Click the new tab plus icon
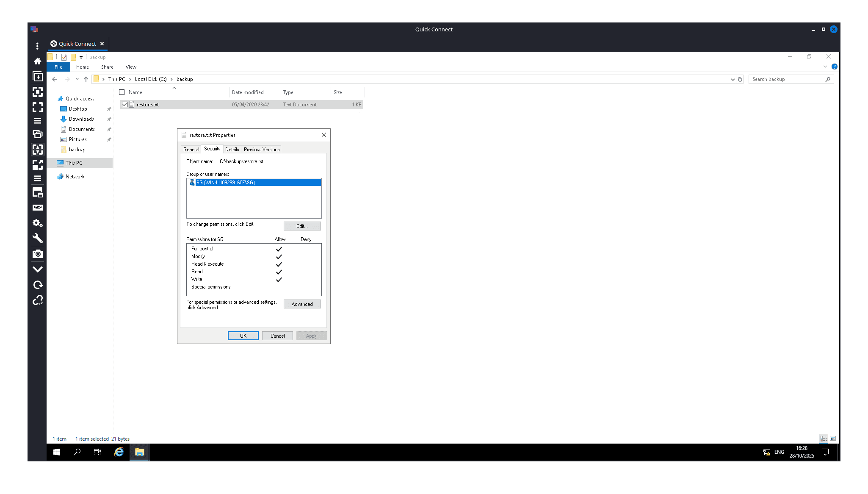 click(38, 77)
